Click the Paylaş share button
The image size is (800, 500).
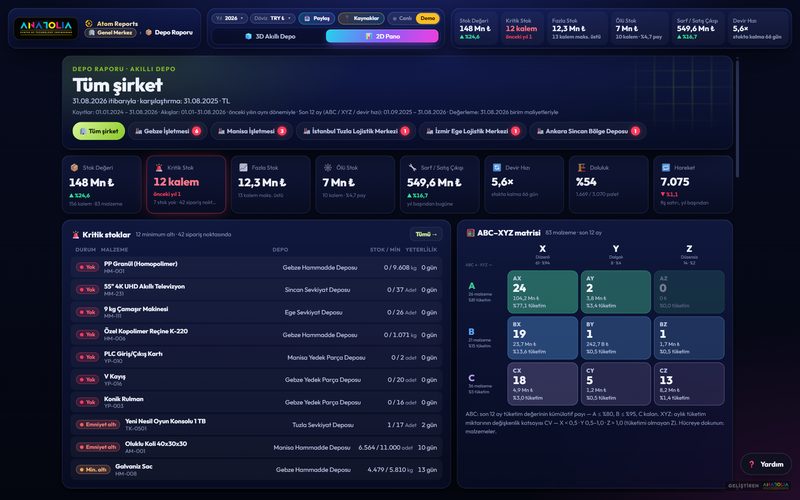(x=317, y=18)
